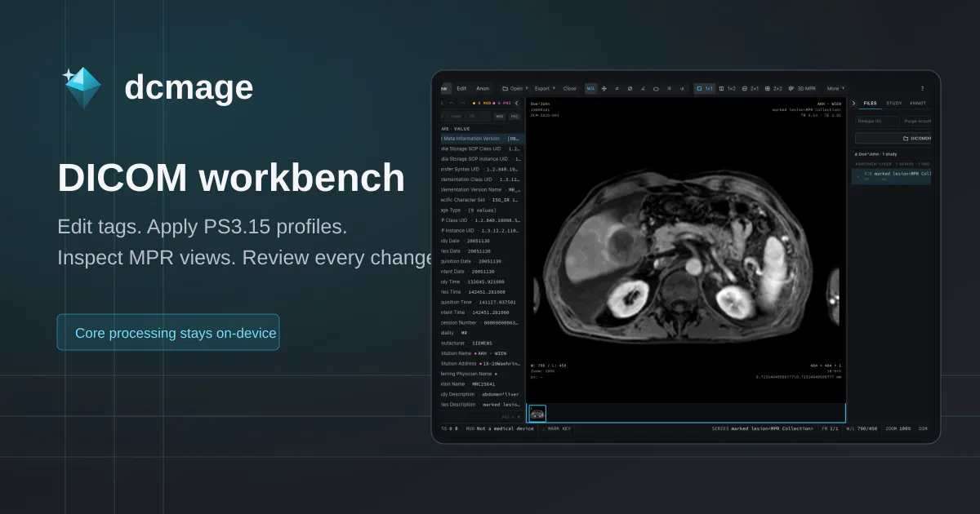This screenshot has height=514, width=980.
Task: Click the DICOMDIR folder button
Action: click(893, 138)
